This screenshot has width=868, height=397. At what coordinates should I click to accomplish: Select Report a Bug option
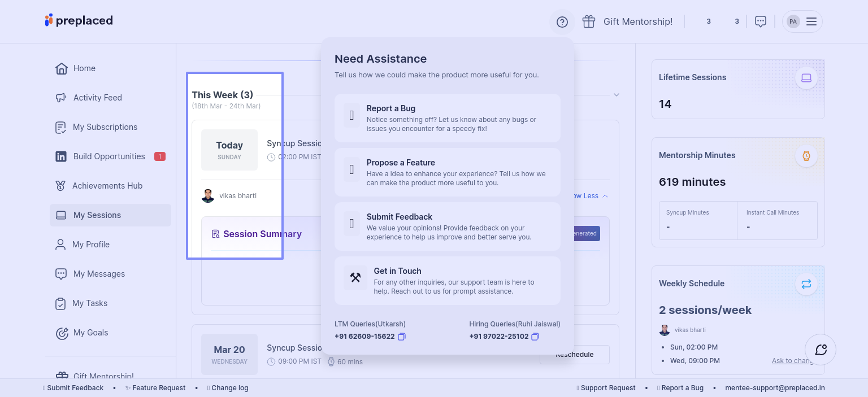point(447,118)
